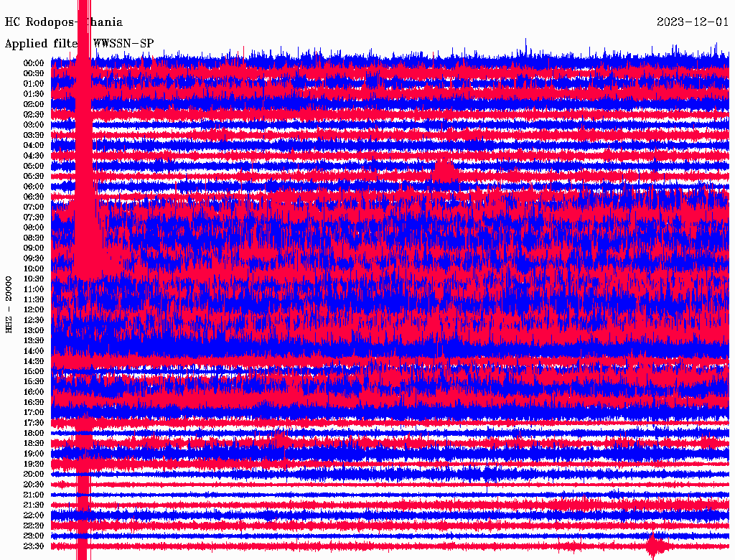Select the Applied filter WWSSN-SP text
Screen dimensions: 735x560
[x=79, y=44]
